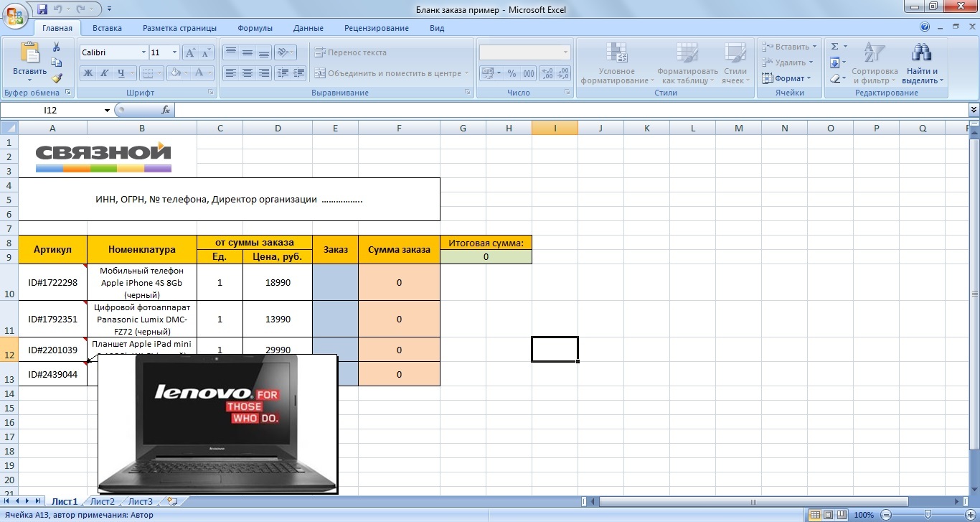Increase the cell indent
Image resolution: width=980 pixels, height=522 pixels.
tap(299, 73)
